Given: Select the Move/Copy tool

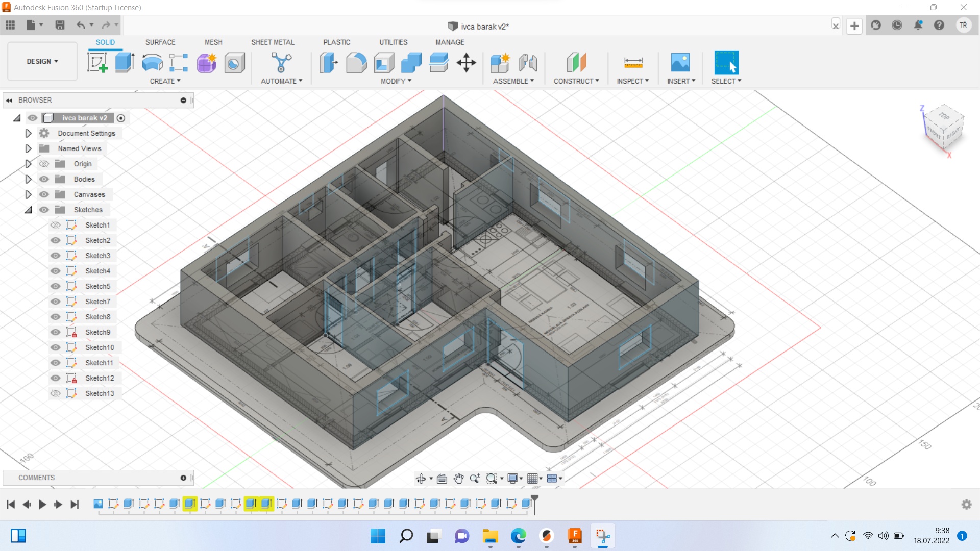Looking at the screenshot, I should coord(466,63).
